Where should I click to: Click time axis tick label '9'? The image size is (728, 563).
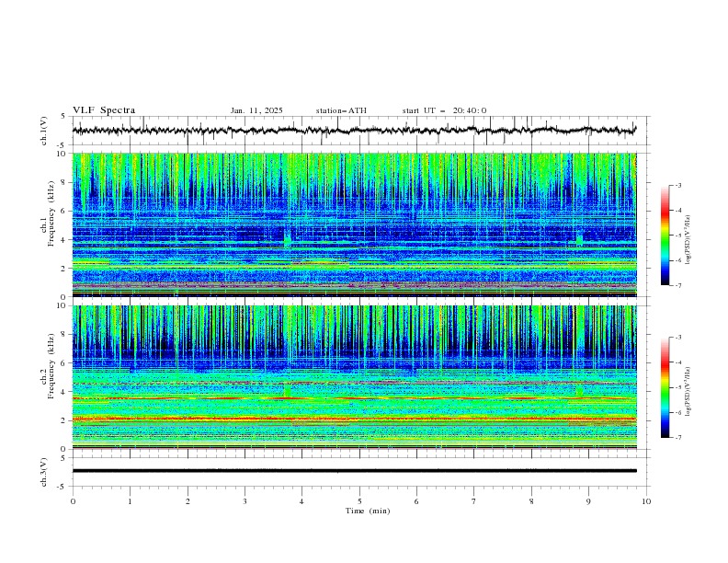(588, 501)
